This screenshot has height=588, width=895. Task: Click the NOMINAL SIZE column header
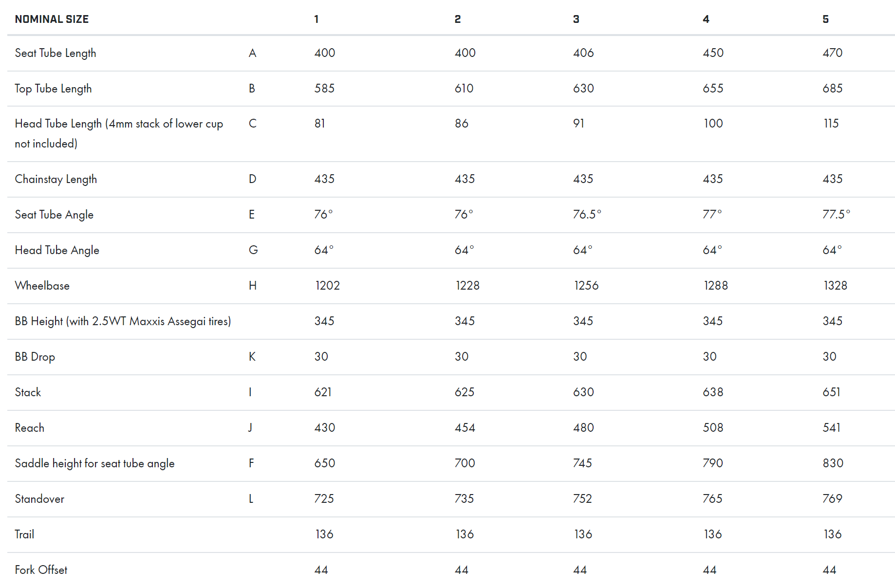52,19
